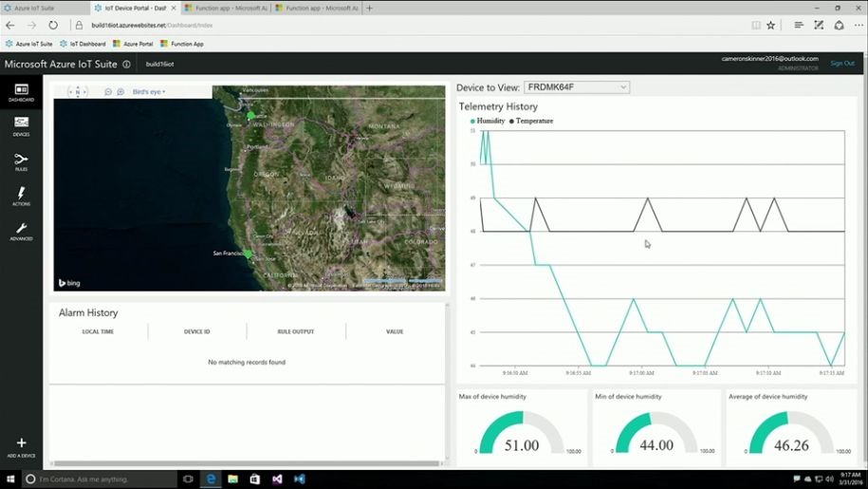The image size is (868, 489).
Task: Select the Actions lightning icon
Action: pos(21,195)
